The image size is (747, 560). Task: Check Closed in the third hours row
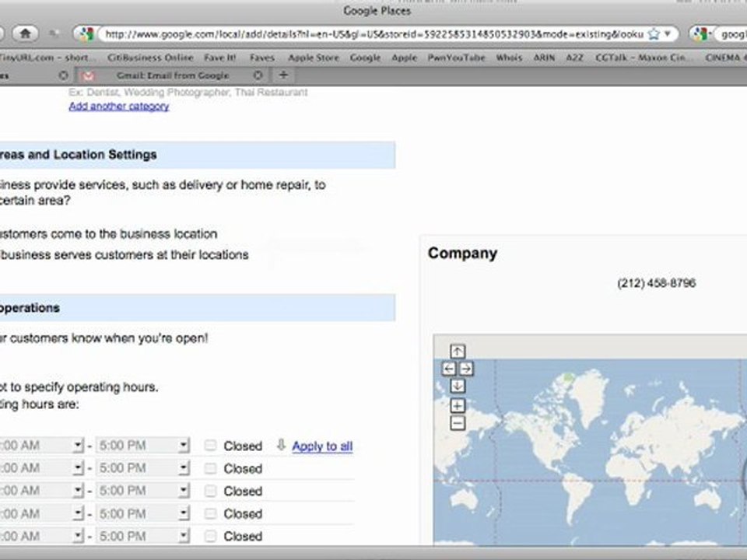pos(210,491)
